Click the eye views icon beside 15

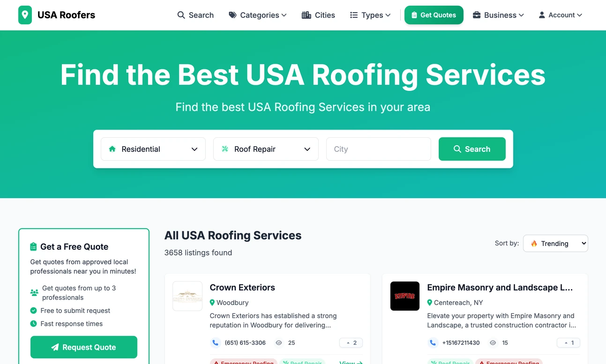(493, 343)
